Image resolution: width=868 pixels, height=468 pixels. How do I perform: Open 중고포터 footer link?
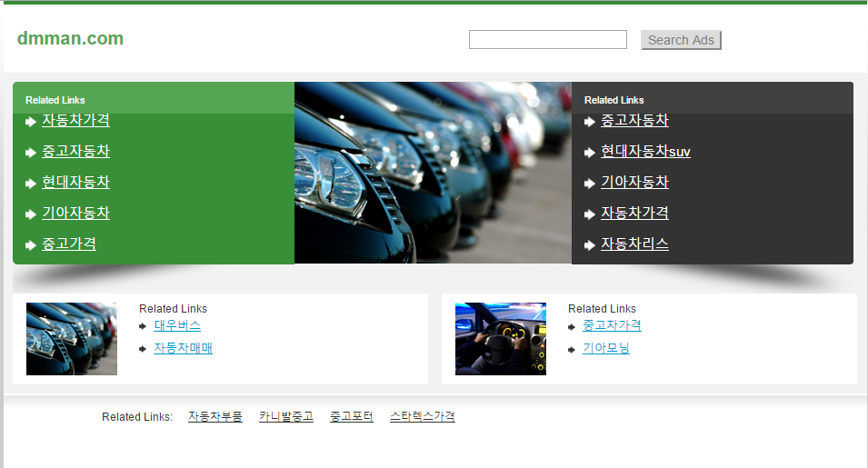click(x=352, y=416)
